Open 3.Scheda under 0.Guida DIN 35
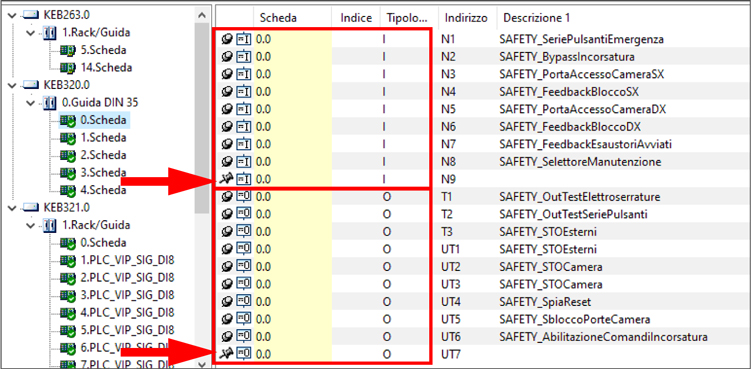 coord(103,173)
